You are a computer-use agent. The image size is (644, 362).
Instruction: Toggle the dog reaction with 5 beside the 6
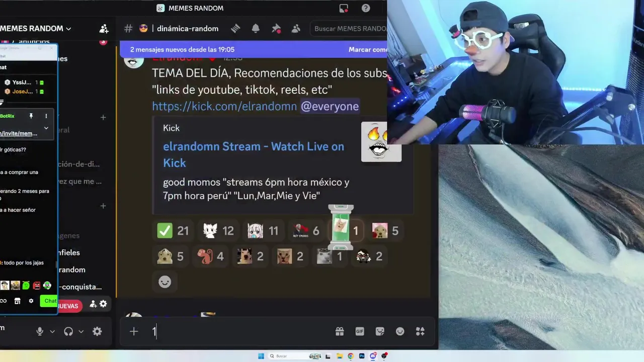click(385, 231)
